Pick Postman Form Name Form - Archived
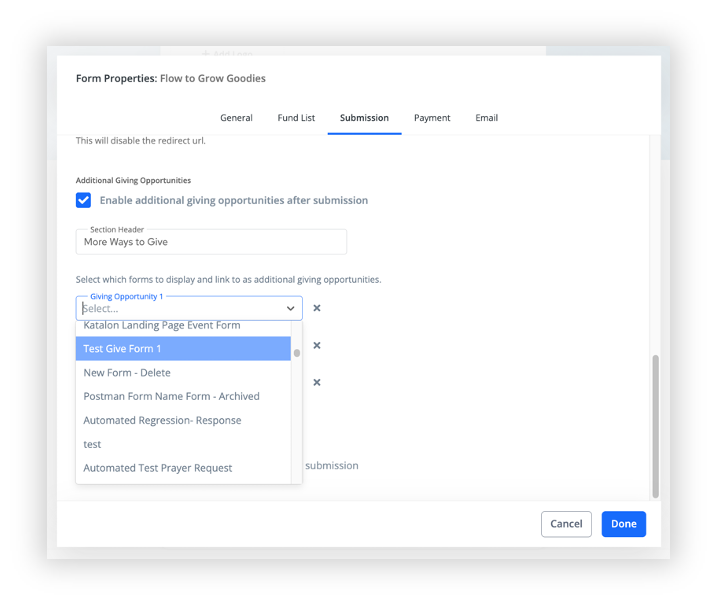The image size is (718, 606). tap(183, 396)
